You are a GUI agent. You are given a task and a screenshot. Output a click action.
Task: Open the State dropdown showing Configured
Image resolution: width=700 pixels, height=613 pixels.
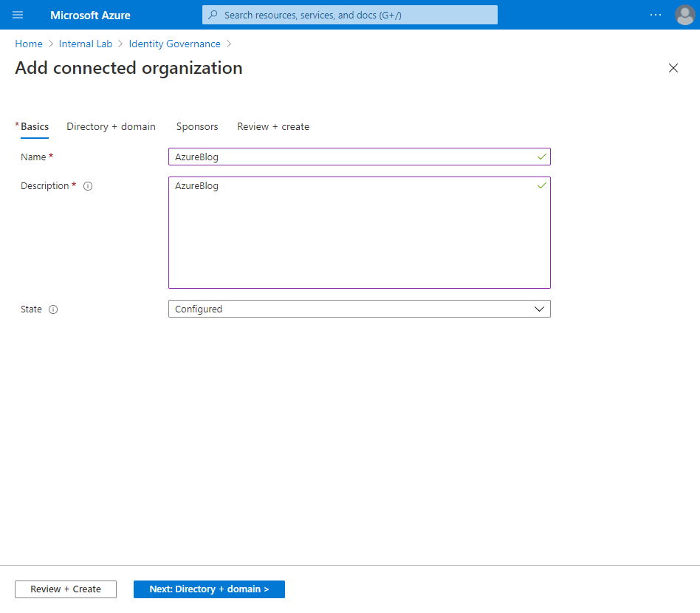(x=359, y=309)
